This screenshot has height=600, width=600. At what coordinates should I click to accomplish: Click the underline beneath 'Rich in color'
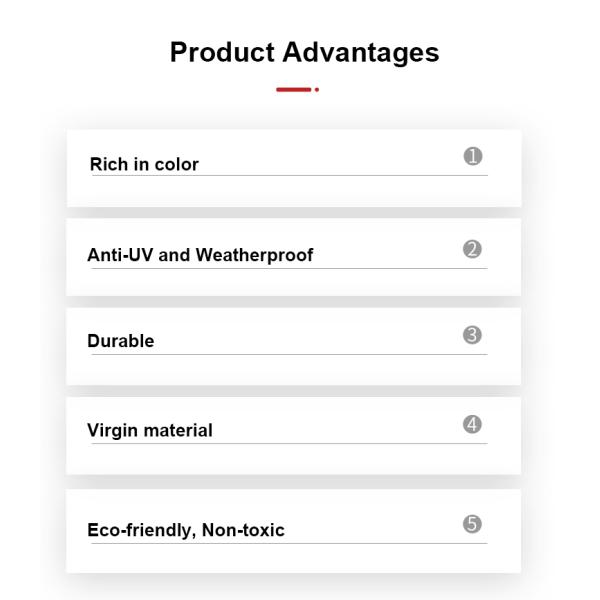(x=288, y=176)
